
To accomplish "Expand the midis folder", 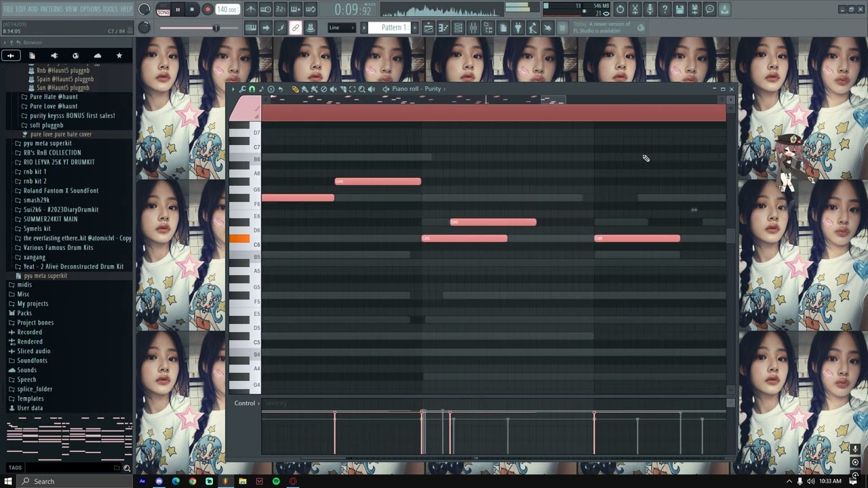I will (24, 285).
